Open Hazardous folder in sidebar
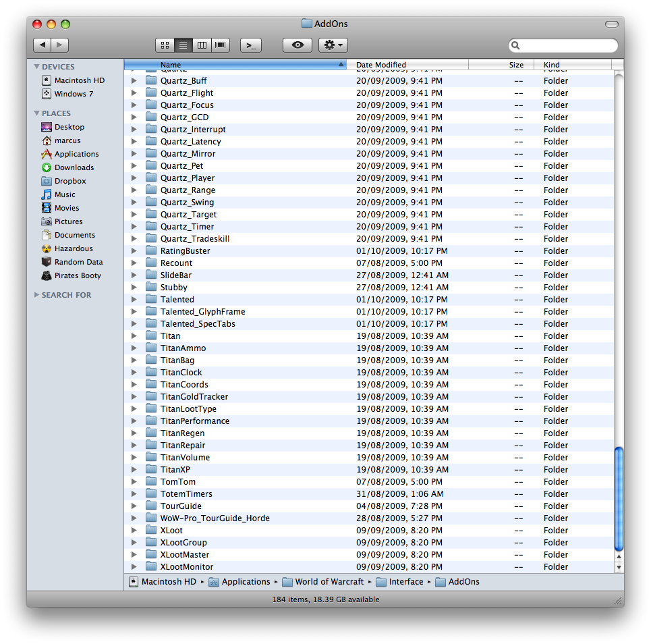651x644 pixels. [67, 248]
